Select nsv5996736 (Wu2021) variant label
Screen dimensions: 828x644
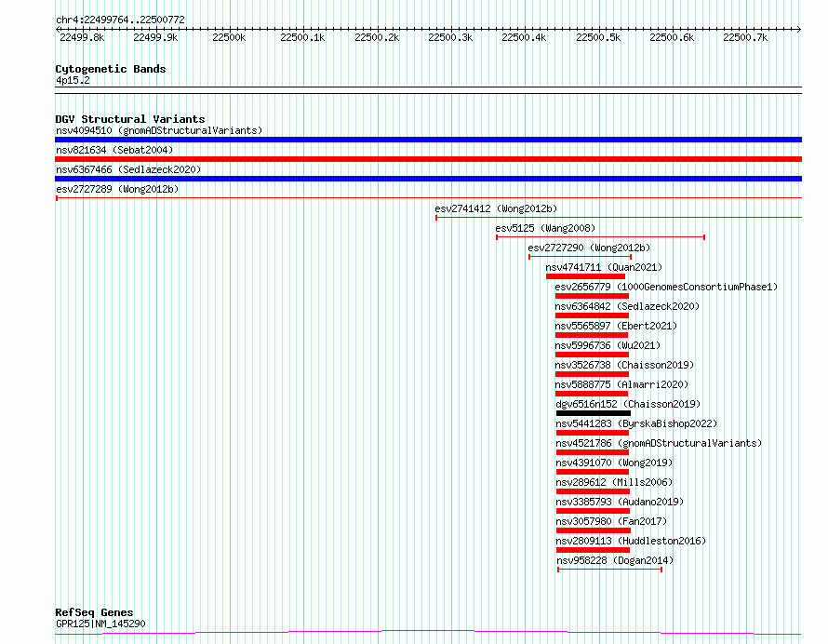[608, 345]
